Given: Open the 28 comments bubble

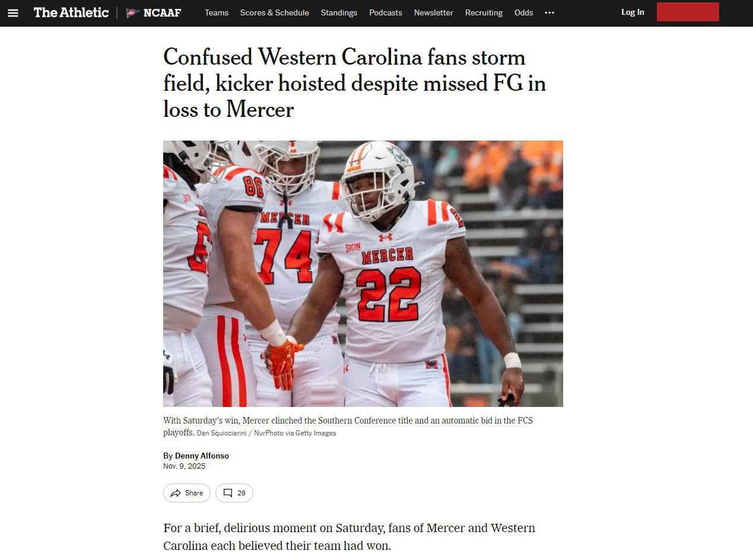Looking at the screenshot, I should (234, 493).
